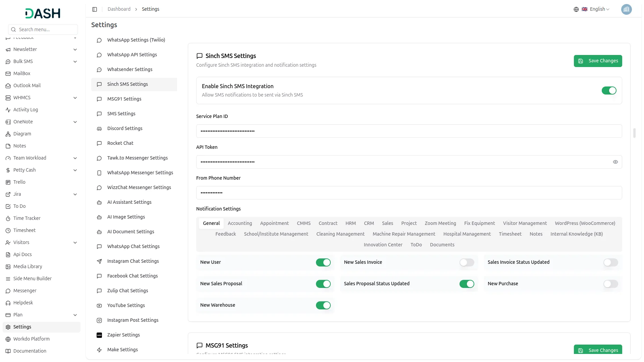644x362 pixels.
Task: Click the Service Plan ID field
Action: pyautogui.click(x=409, y=131)
